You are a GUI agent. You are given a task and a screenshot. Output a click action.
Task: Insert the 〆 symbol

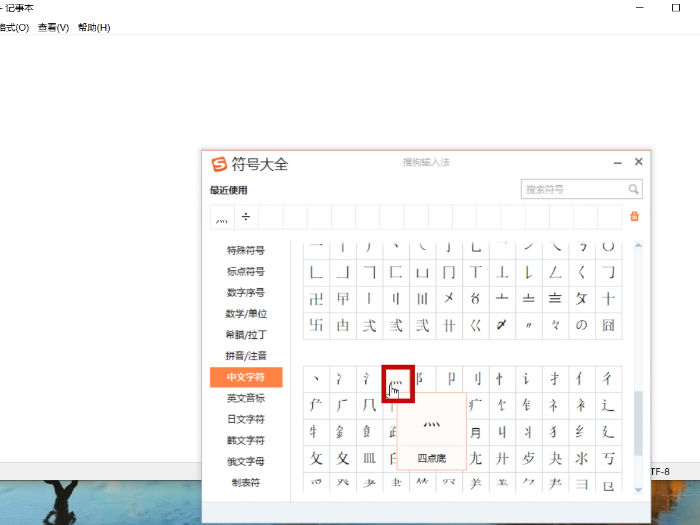tap(502, 325)
